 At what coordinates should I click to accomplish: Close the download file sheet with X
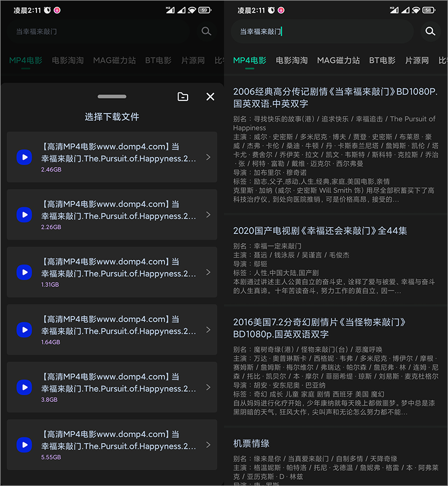pos(210,97)
